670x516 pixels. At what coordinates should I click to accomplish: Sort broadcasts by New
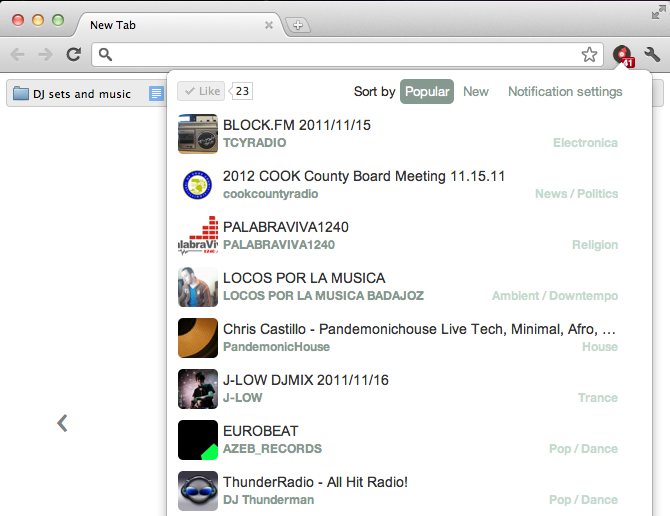(476, 91)
